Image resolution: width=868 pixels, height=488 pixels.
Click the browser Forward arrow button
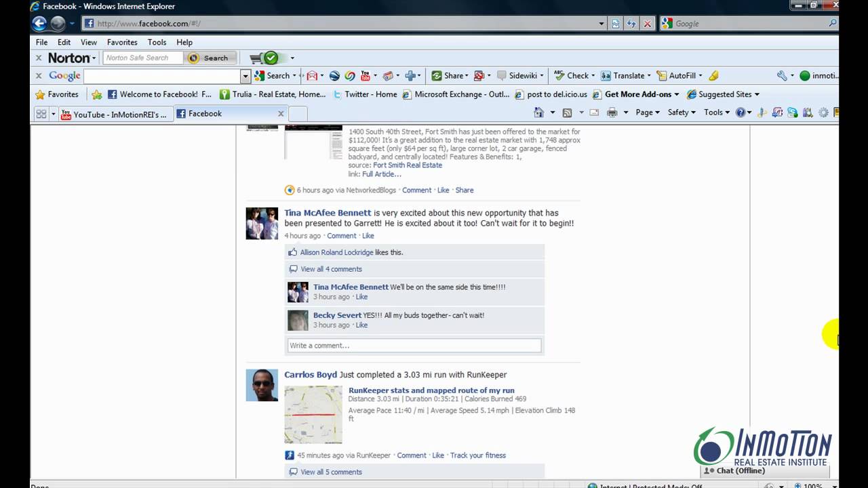coord(58,24)
